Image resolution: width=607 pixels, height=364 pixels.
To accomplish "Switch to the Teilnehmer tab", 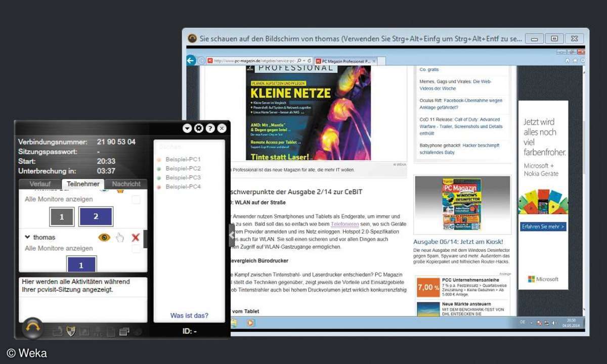I will click(83, 184).
